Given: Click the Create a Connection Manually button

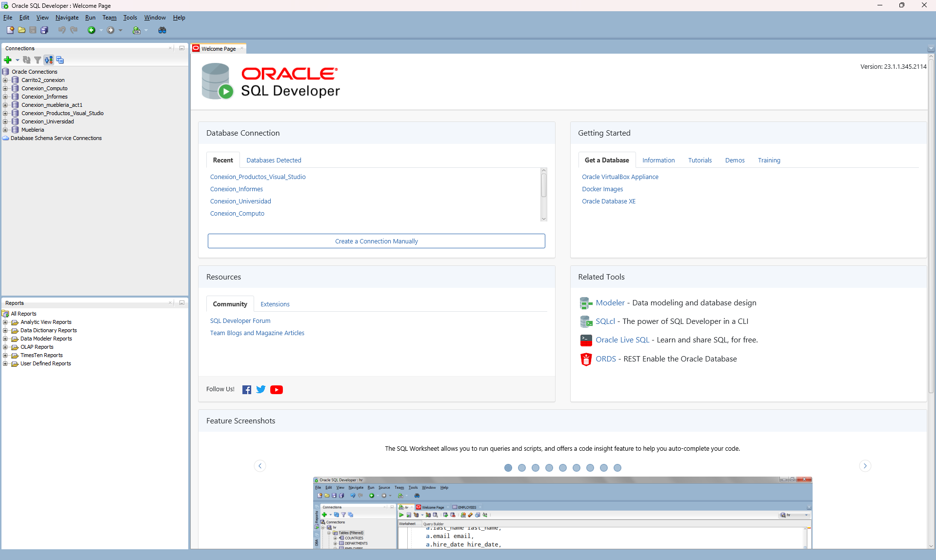Looking at the screenshot, I should point(376,241).
